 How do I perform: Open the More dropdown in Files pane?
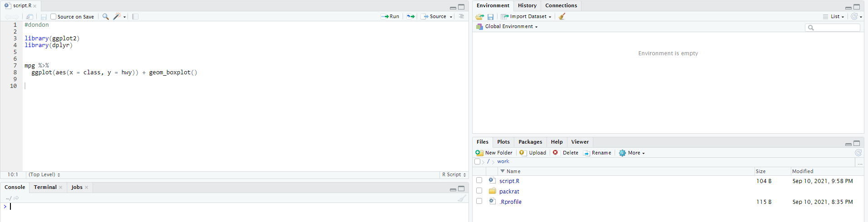point(632,153)
